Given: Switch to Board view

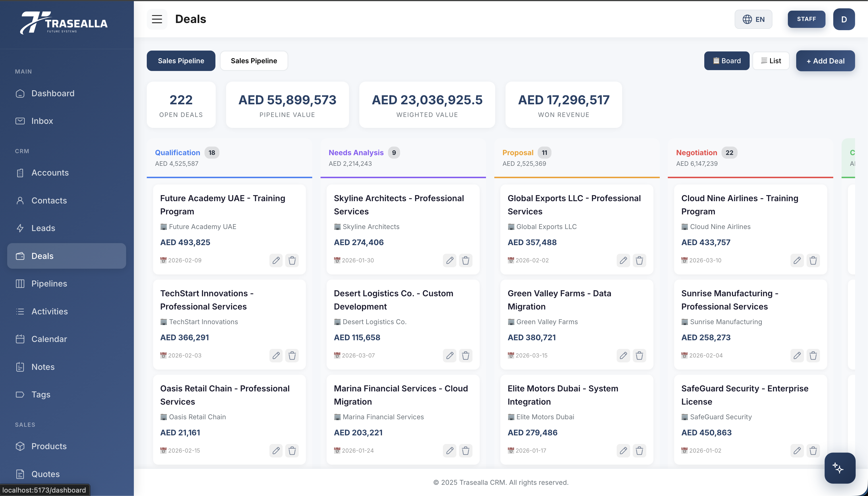Looking at the screenshot, I should tap(727, 61).
